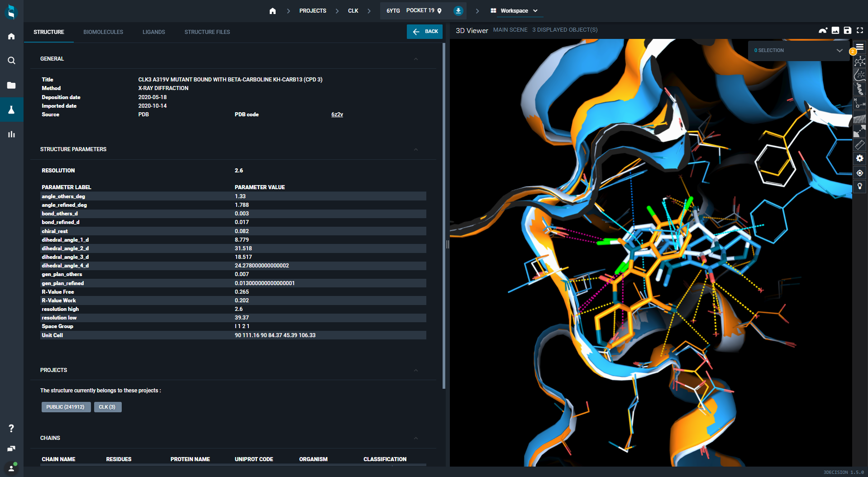The height and width of the screenshot is (477, 868).
Task: Collapse the Chains section
Action: [416, 438]
